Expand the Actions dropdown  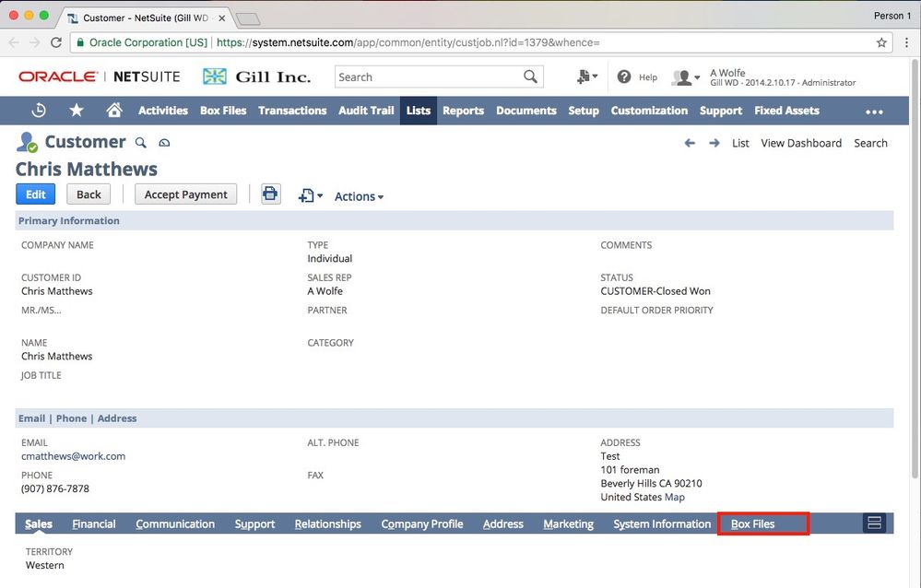(359, 196)
